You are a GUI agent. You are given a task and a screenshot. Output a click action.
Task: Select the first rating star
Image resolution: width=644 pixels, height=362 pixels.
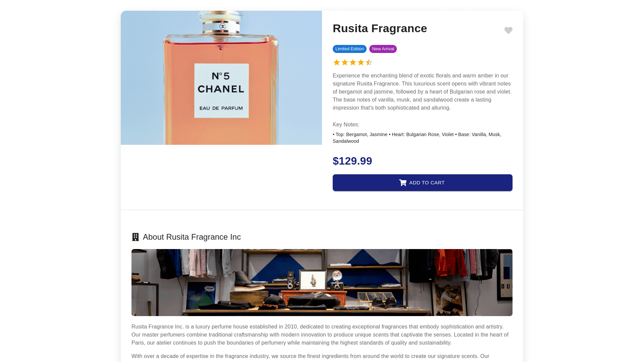[x=337, y=63]
